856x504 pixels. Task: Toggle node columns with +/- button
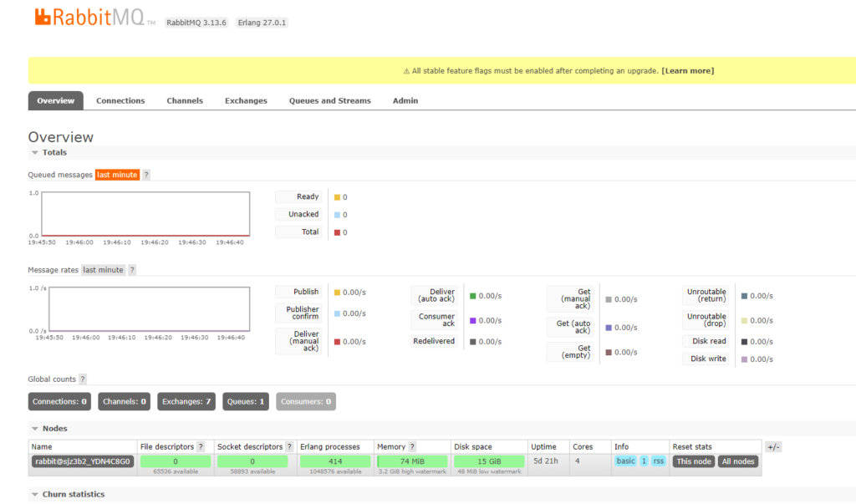(x=773, y=446)
